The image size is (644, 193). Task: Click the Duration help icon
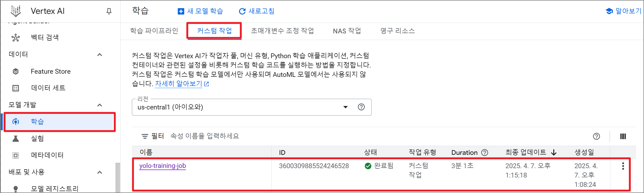pos(485,152)
